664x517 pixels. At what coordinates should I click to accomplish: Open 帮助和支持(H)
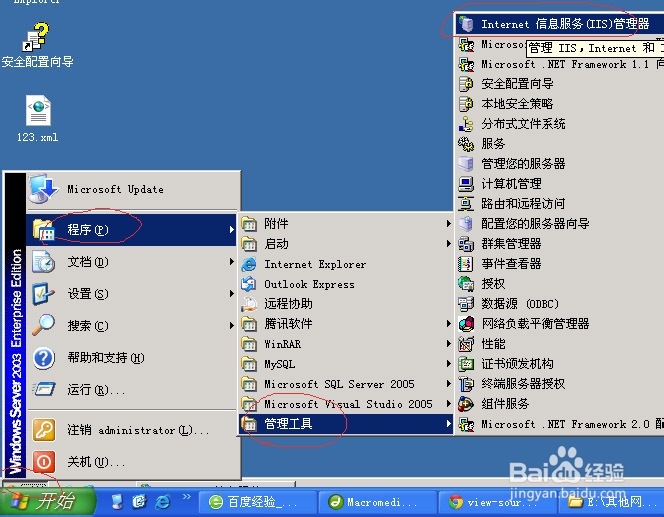[131, 358]
